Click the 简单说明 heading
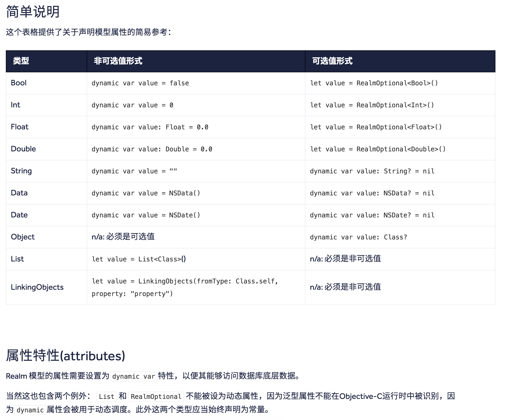This screenshot has height=420, width=508. click(33, 11)
